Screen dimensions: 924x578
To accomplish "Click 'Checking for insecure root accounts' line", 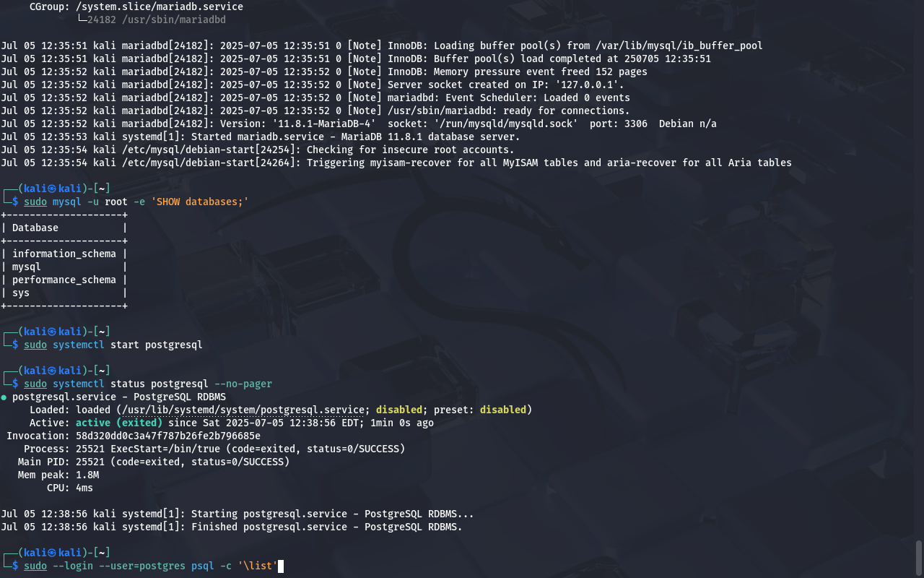I will 258,150.
